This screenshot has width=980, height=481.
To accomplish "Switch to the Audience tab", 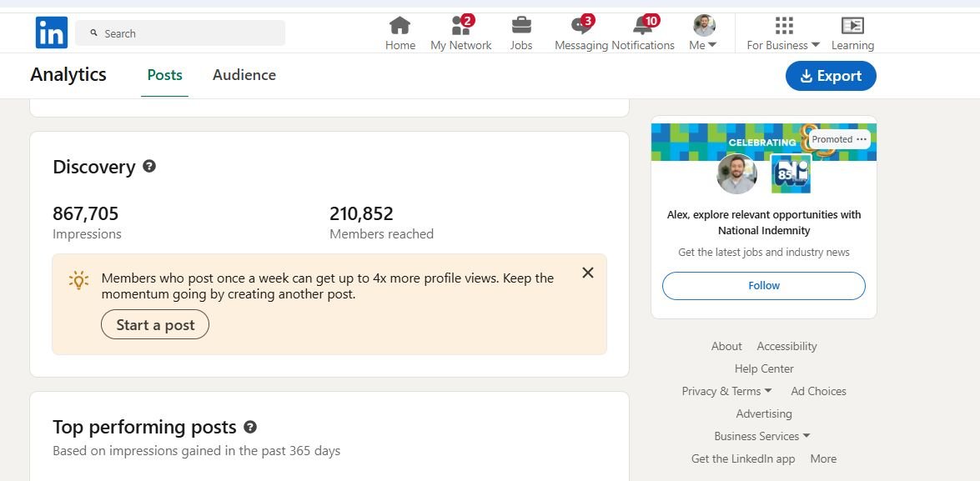I will click(x=244, y=75).
